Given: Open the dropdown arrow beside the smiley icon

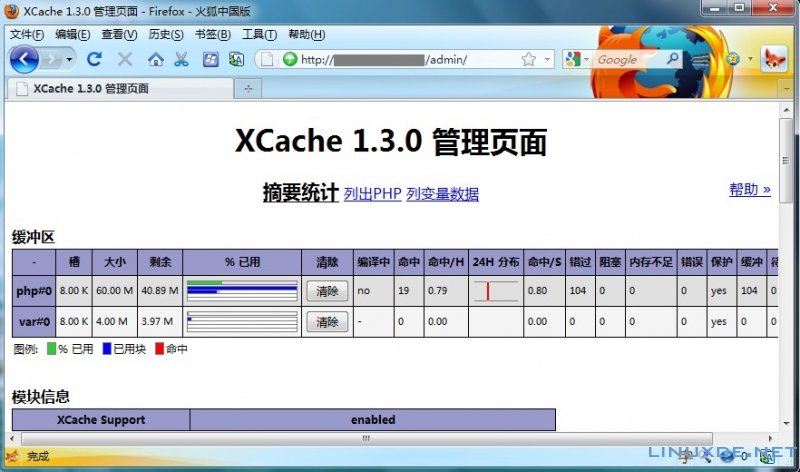Looking at the screenshot, I should pyautogui.click(x=750, y=59).
